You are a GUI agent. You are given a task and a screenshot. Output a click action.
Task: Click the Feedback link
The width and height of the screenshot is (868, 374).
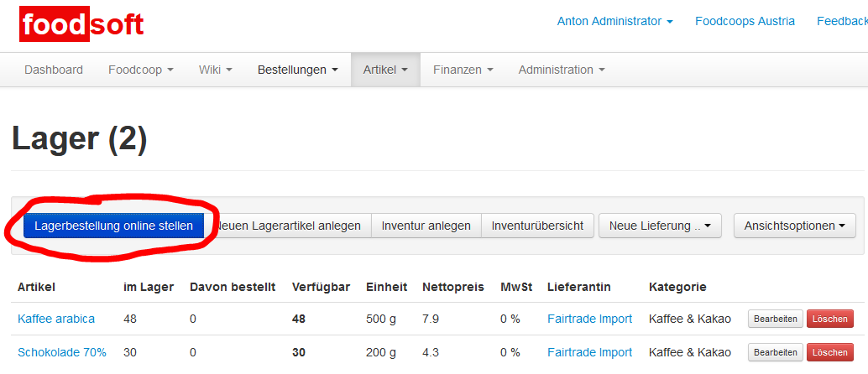pyautogui.click(x=841, y=22)
